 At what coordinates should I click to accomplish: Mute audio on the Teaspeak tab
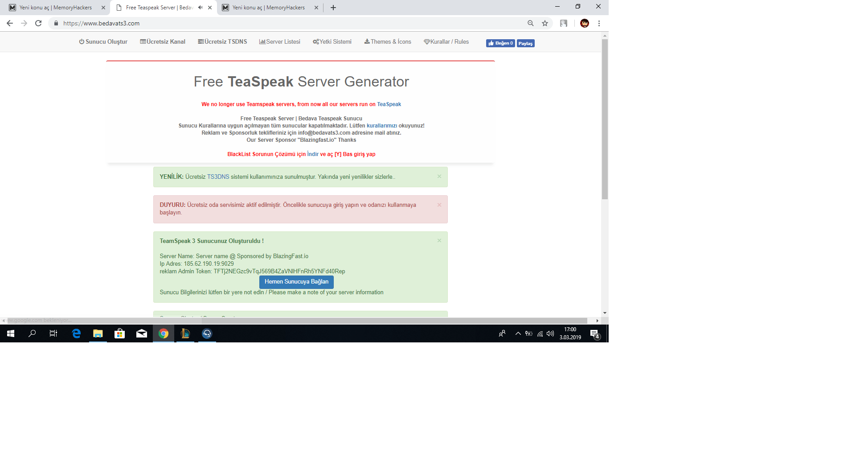pos(200,8)
